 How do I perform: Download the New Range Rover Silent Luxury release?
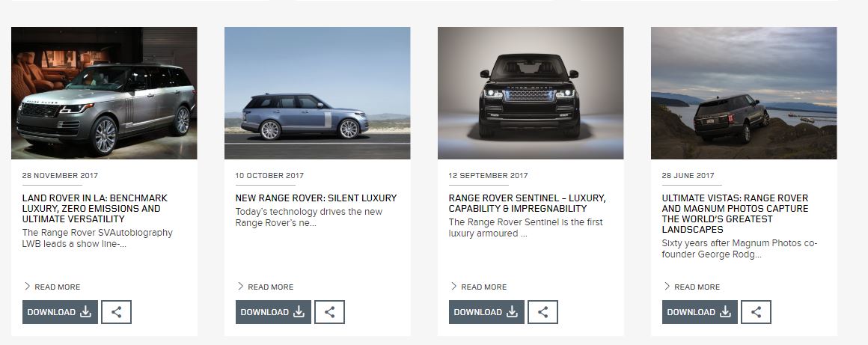pyautogui.click(x=273, y=312)
